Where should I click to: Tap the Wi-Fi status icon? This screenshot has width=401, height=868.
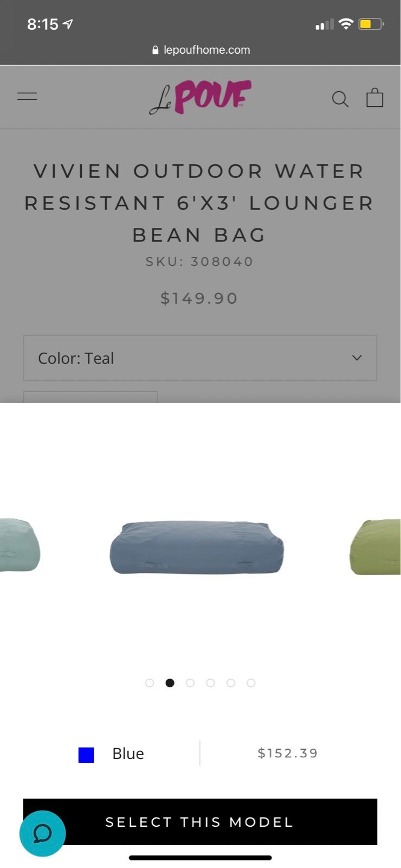(346, 24)
